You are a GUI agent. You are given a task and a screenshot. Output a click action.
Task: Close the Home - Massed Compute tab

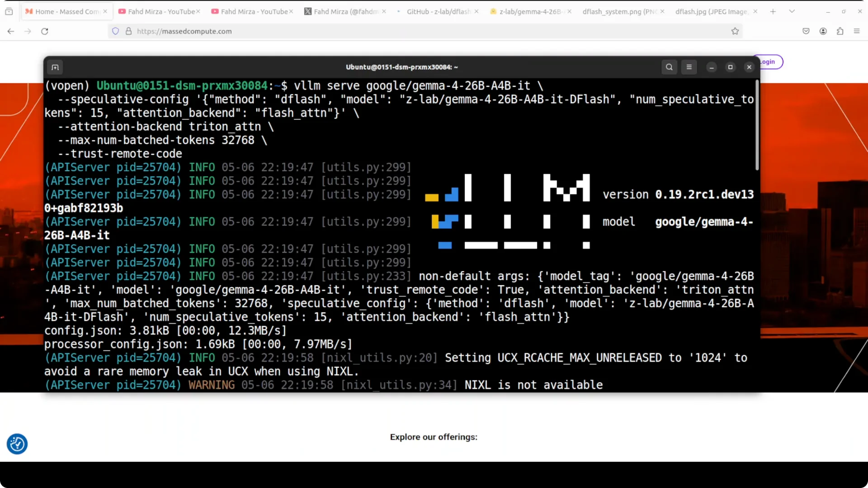(x=105, y=11)
